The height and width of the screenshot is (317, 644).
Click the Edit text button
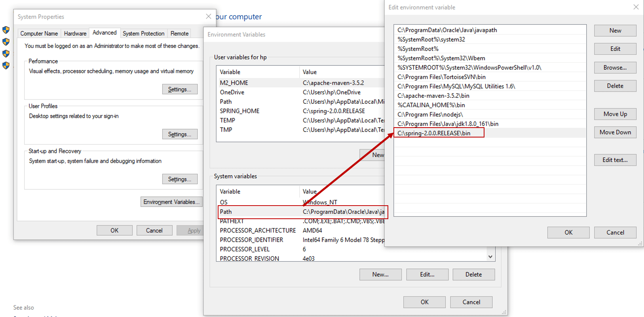click(615, 160)
